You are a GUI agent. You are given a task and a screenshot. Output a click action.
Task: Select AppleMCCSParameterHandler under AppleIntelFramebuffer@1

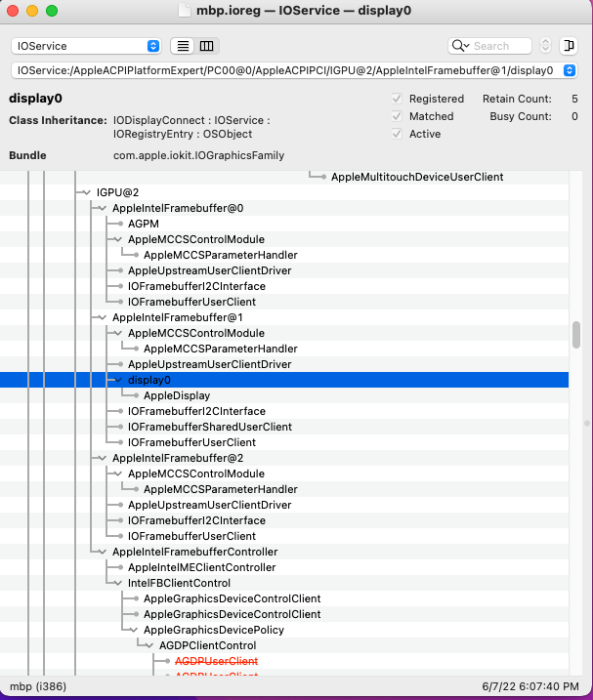(284, 349)
